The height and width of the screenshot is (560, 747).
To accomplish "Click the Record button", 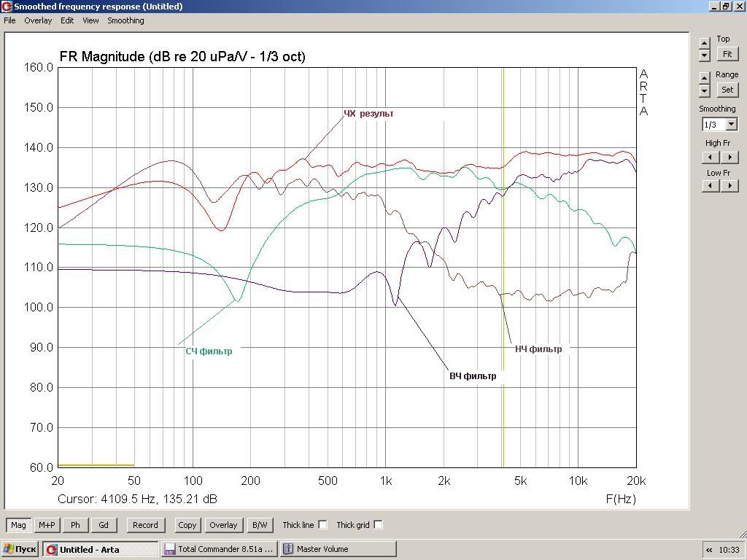I will (145, 525).
